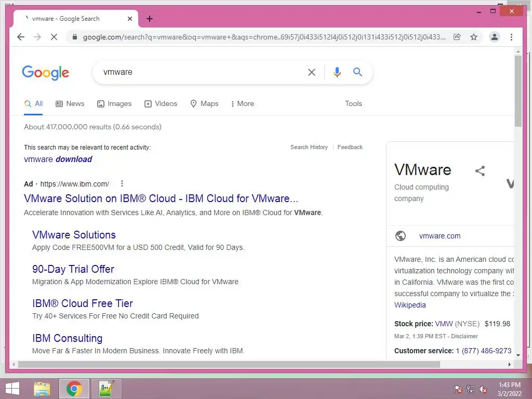Switch to News results
The width and height of the screenshot is (532, 399).
(x=70, y=103)
